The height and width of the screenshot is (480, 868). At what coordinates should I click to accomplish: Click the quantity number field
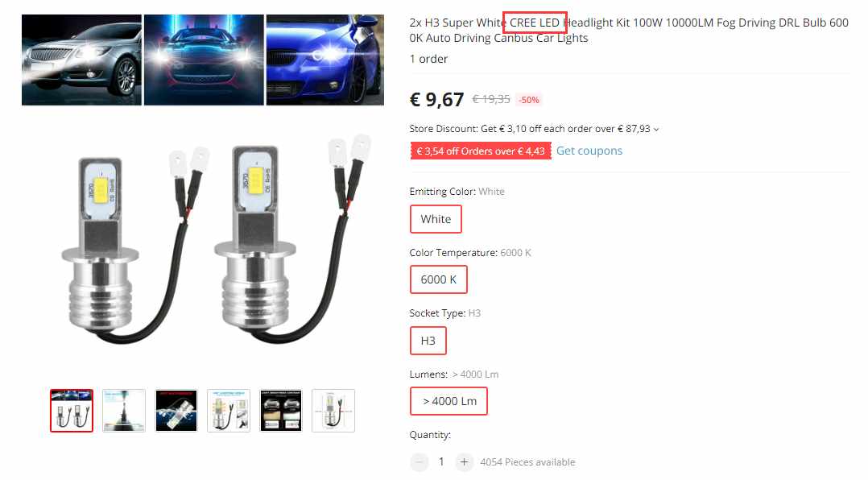tap(441, 461)
